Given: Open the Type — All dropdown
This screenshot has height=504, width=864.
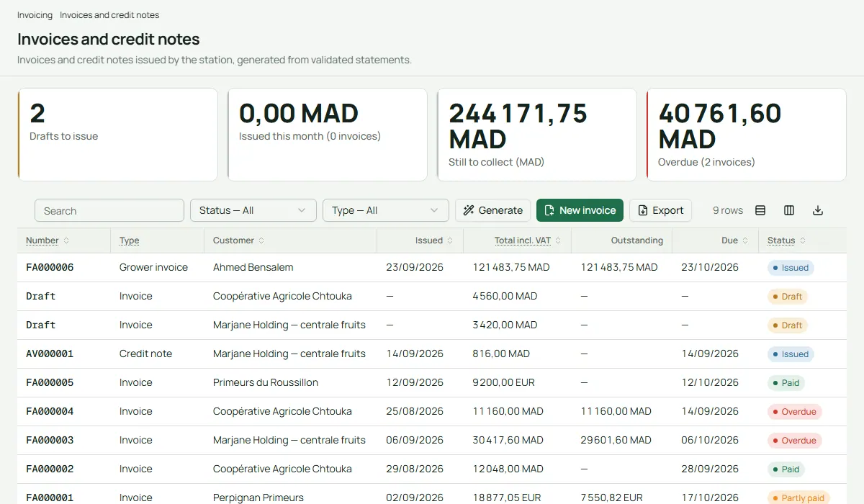Looking at the screenshot, I should point(386,210).
